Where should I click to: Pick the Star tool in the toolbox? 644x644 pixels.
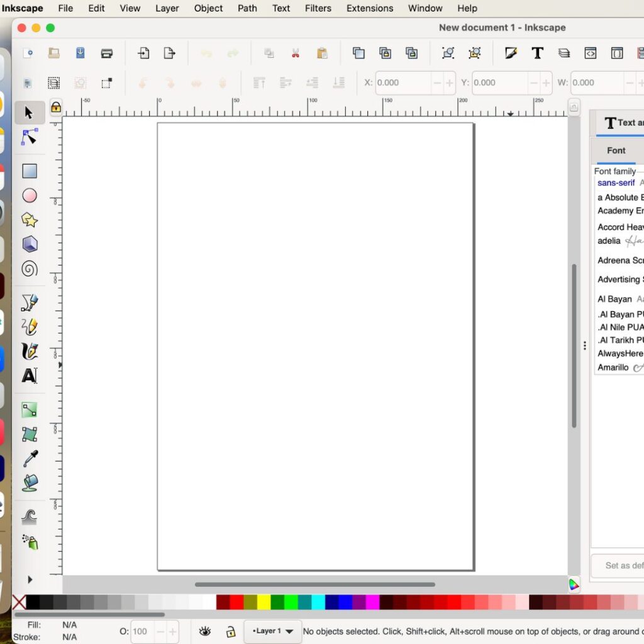point(29,219)
